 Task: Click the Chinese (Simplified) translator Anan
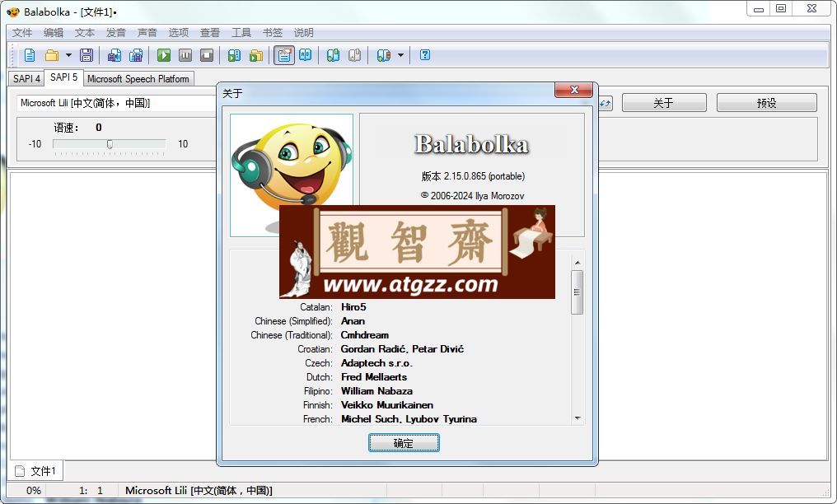[353, 321]
